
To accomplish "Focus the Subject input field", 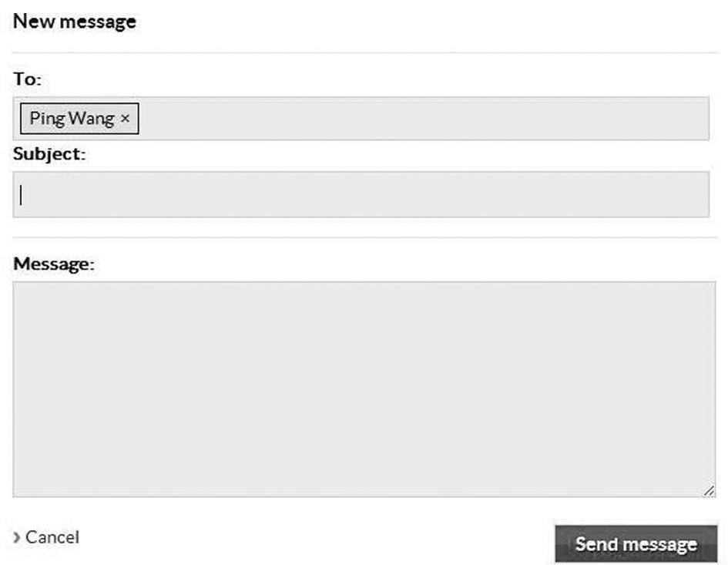I will point(361,194).
